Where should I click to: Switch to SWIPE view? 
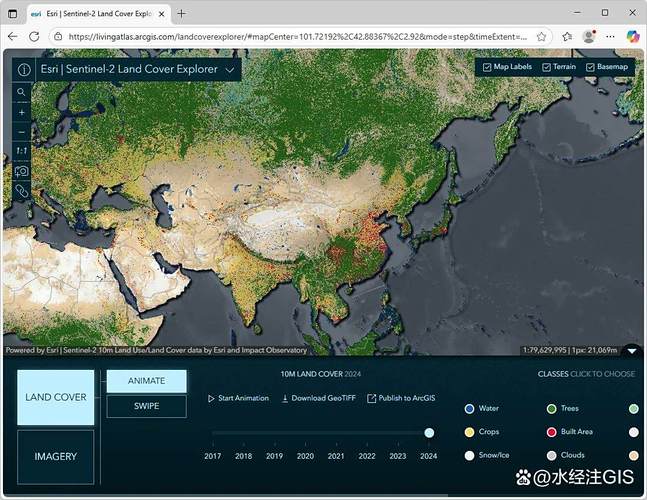[146, 406]
